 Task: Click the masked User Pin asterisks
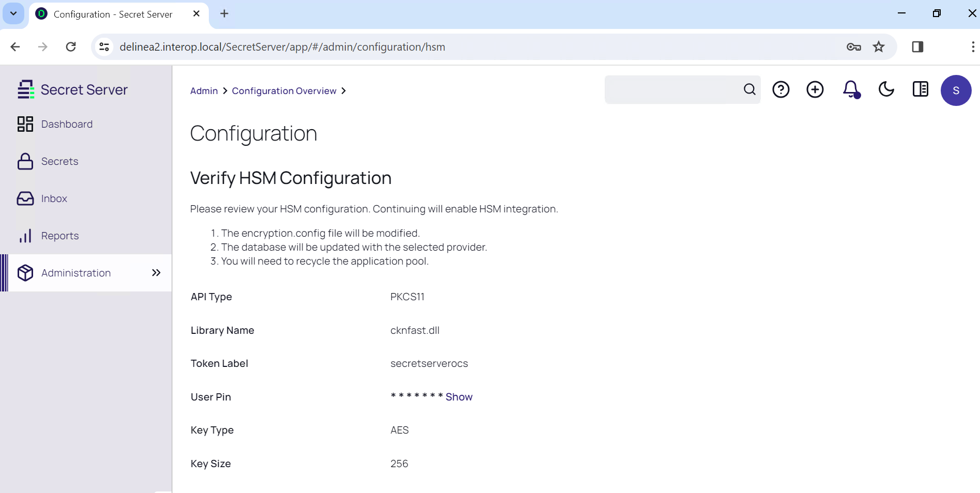tap(417, 396)
